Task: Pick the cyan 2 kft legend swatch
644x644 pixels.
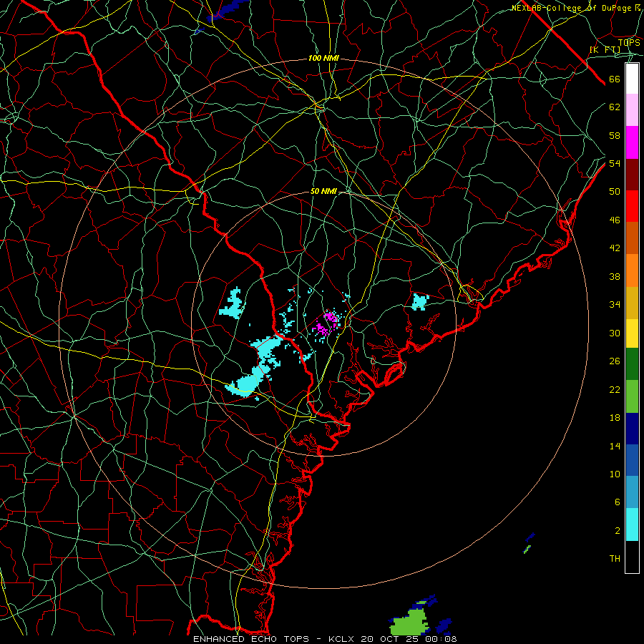Action: [632, 525]
